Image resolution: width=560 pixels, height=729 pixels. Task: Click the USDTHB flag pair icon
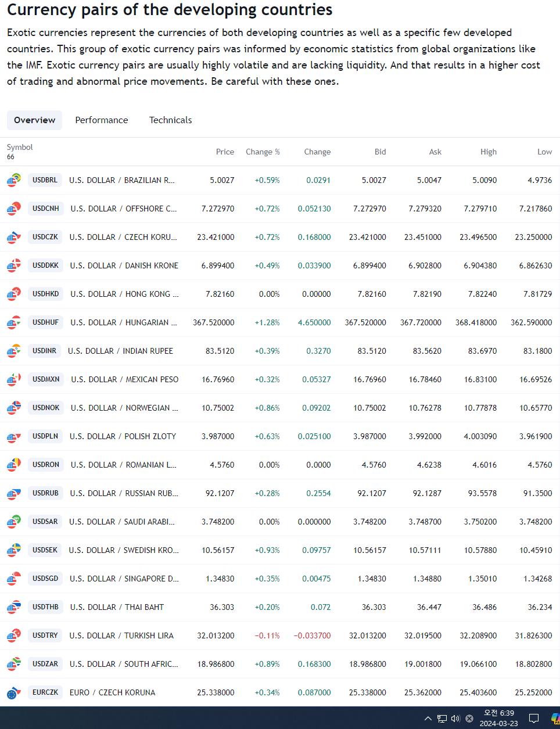click(14, 607)
